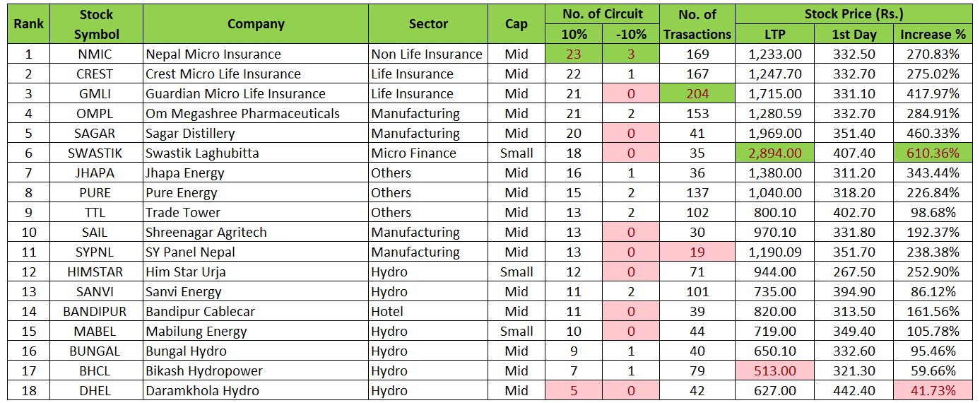This screenshot has height=403, width=980.
Task: Click the Cap column header
Action: coord(516,24)
